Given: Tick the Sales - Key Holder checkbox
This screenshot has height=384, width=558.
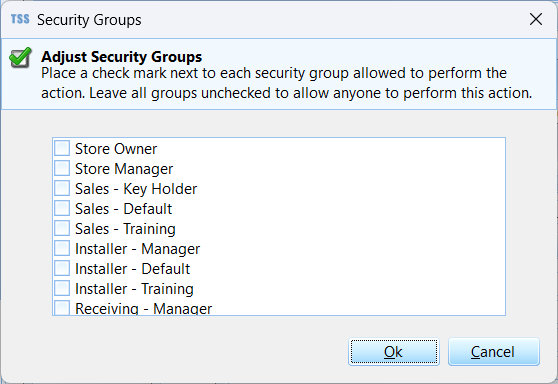Looking at the screenshot, I should pos(62,188).
